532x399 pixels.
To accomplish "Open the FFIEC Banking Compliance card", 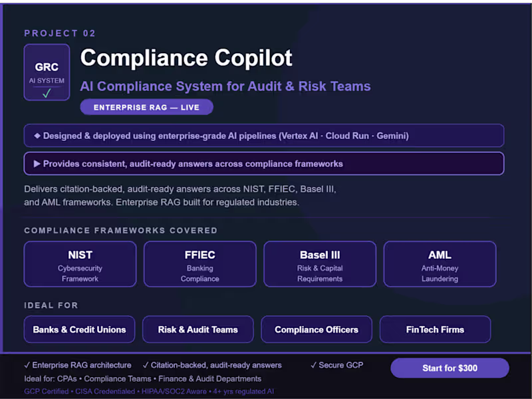I will (x=199, y=264).
